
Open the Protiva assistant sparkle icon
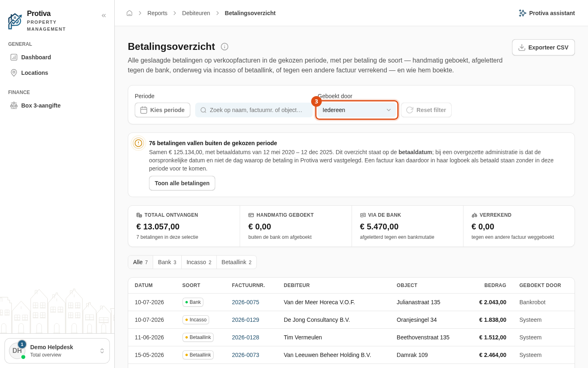pos(522,13)
